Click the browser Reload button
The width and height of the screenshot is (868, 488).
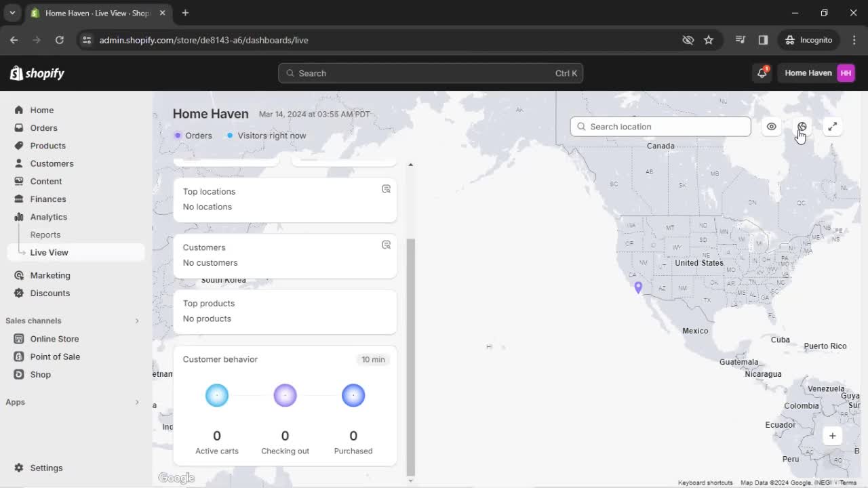(60, 40)
